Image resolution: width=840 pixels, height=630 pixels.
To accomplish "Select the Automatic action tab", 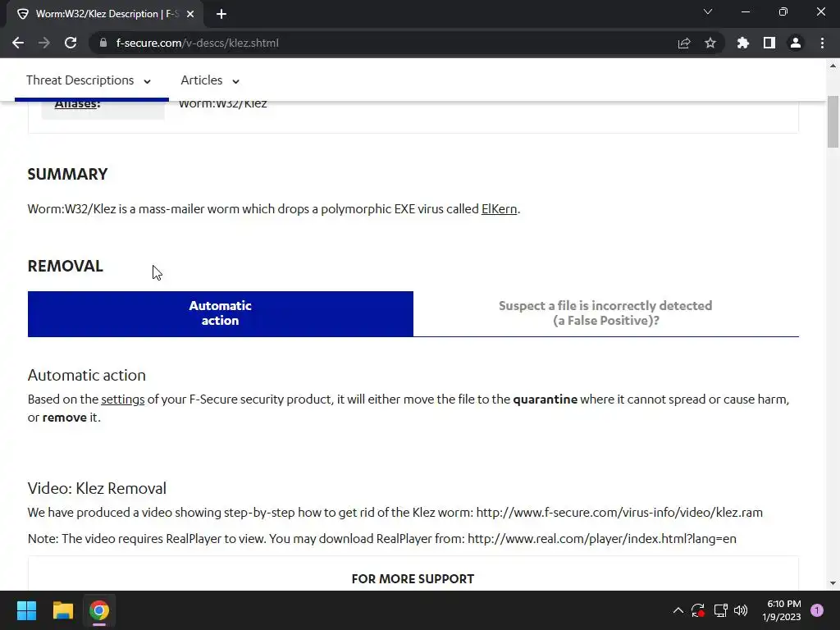I will (x=220, y=313).
